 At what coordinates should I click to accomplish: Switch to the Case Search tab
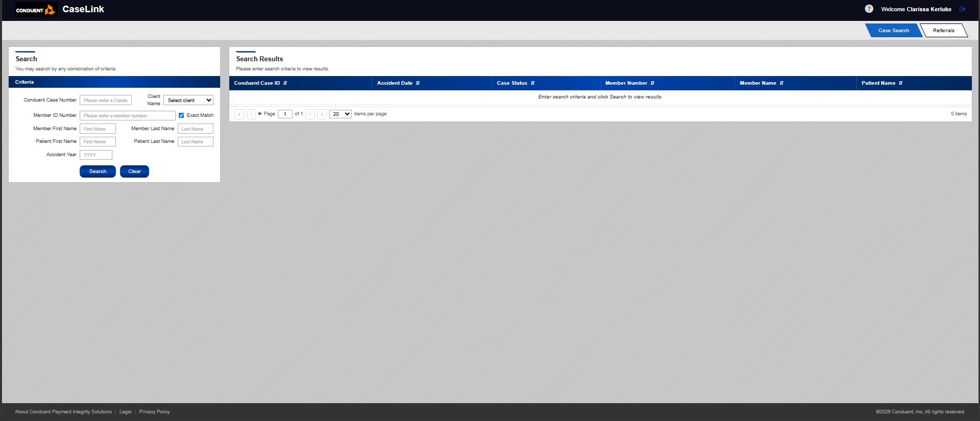coord(894,31)
